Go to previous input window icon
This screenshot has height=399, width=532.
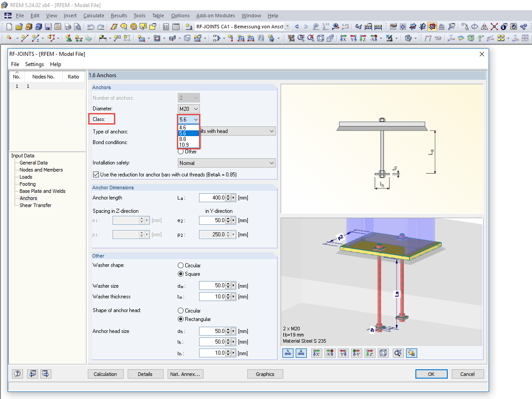[x=32, y=374]
